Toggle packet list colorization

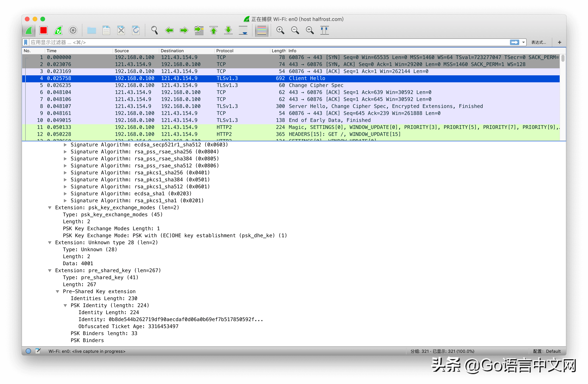(262, 30)
